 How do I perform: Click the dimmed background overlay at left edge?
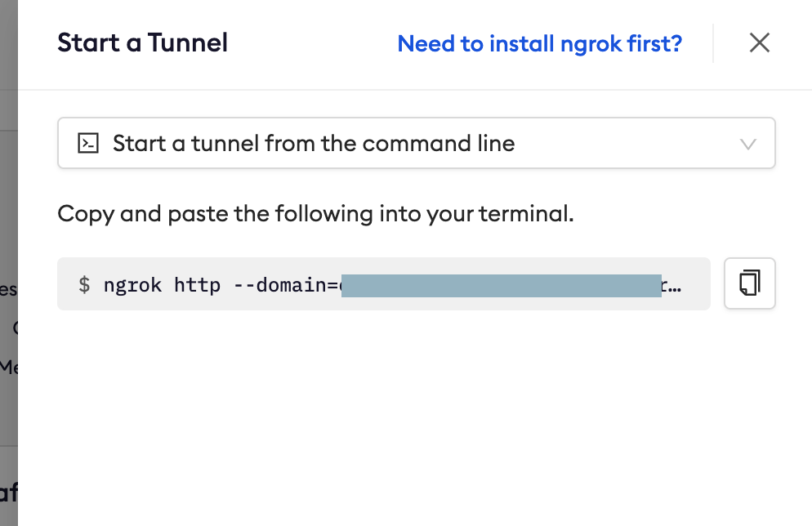point(8,204)
